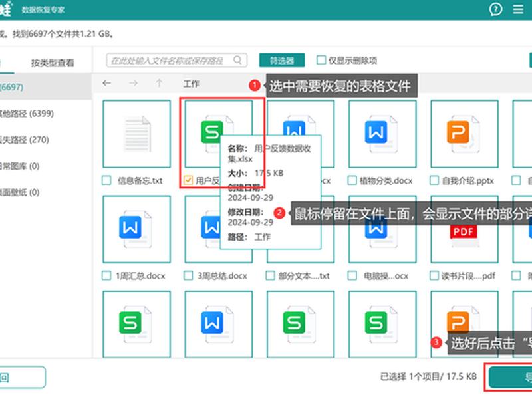
Task: Switch to 按类型查看 tab
Action: (53, 63)
